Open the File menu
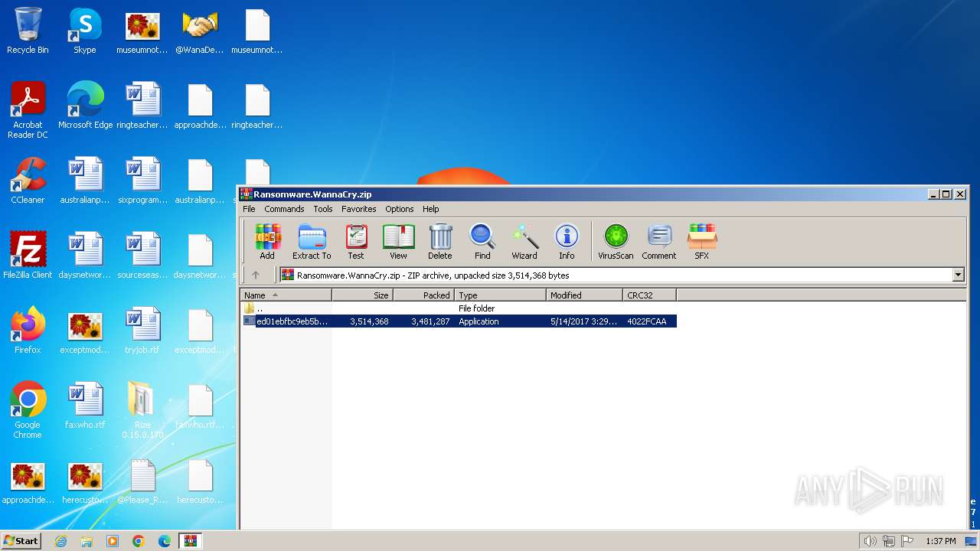The height and width of the screenshot is (551, 980). (x=249, y=209)
